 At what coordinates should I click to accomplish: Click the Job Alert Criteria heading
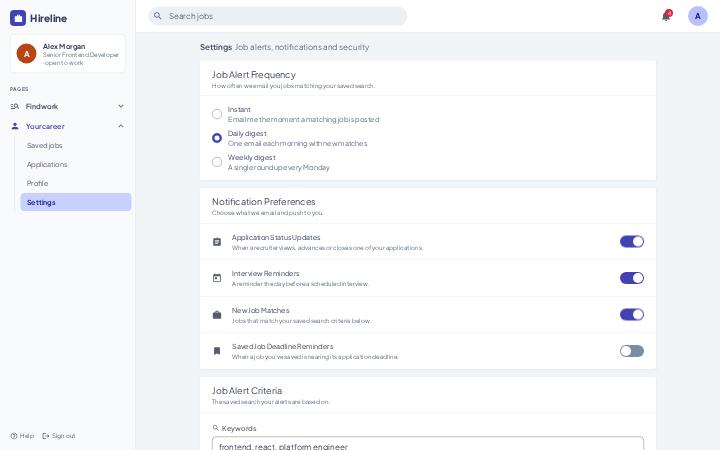247,391
